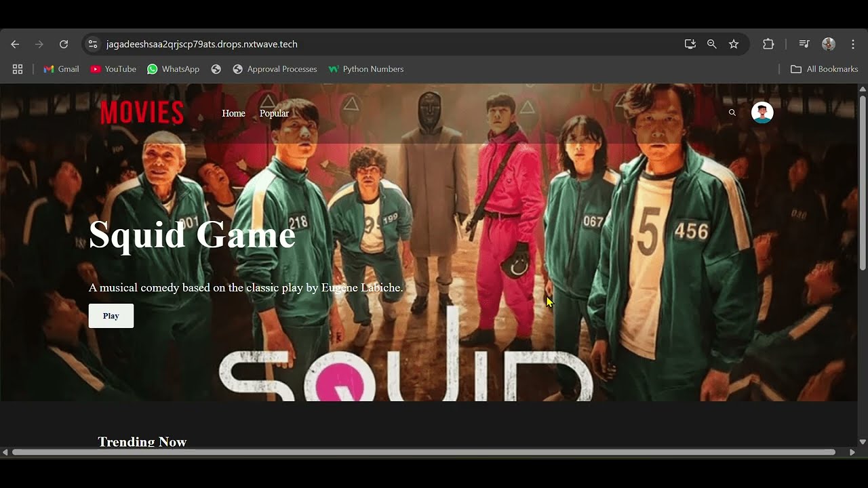
Task: Click the horizontal scrollbar thumb
Action: 424,452
